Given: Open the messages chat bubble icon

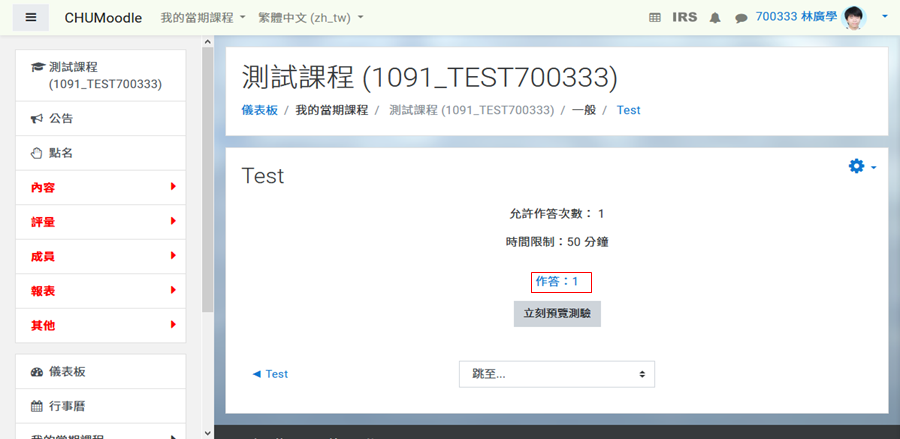Looking at the screenshot, I should [741, 18].
